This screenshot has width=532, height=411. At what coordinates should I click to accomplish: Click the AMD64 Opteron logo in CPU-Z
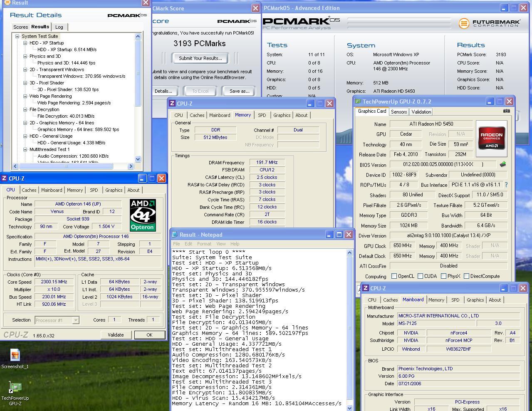(143, 215)
